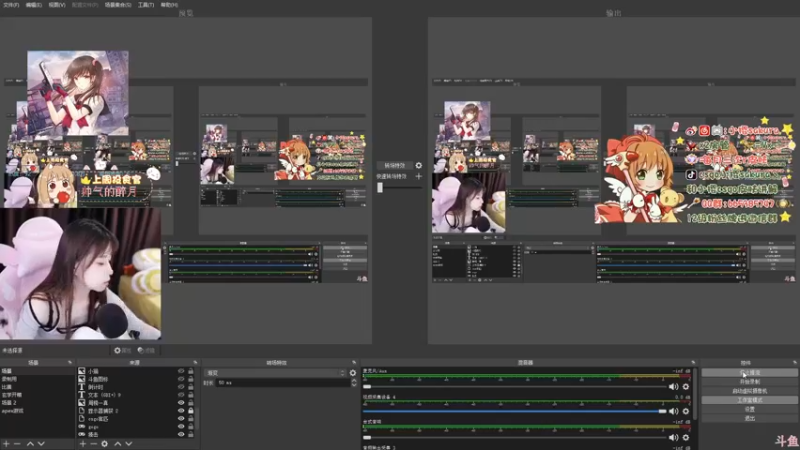The image size is (800, 450).
Task: Toggle the lock on the first source row
Action: point(191,371)
